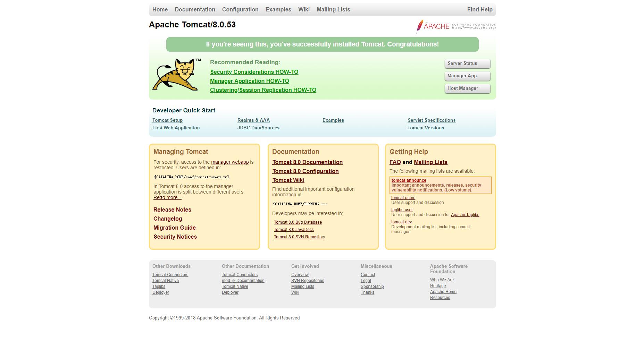Open Examples link under Developer Quick Start
This screenshot has height=342, width=644.
pyautogui.click(x=333, y=120)
